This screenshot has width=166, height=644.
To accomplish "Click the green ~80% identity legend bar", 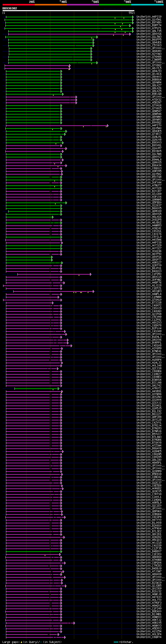I will coord(115,5).
